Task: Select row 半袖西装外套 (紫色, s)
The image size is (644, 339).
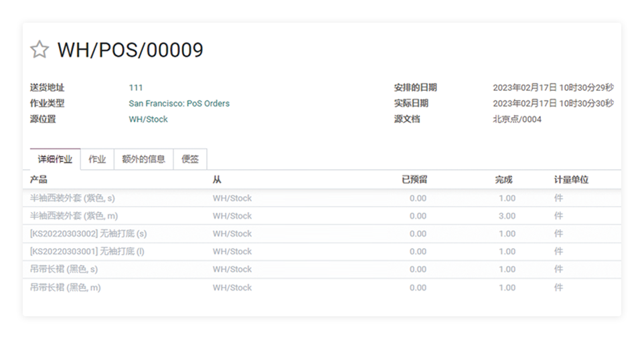Action: pyautogui.click(x=72, y=199)
